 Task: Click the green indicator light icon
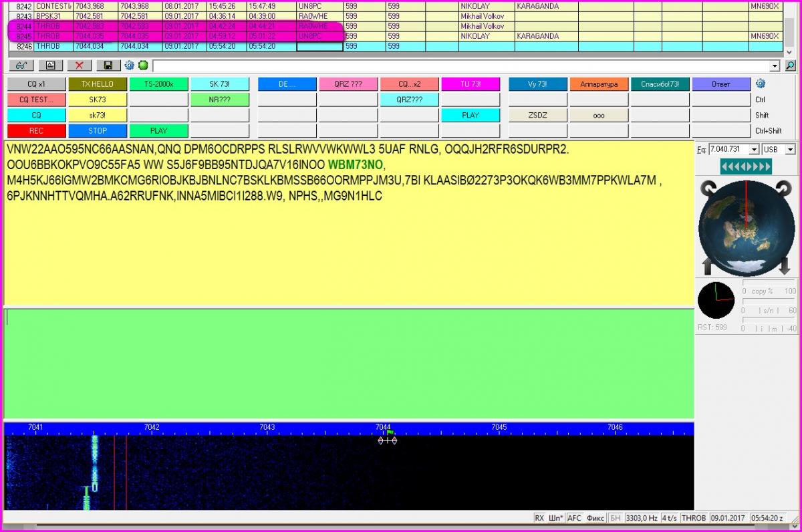[x=143, y=65]
